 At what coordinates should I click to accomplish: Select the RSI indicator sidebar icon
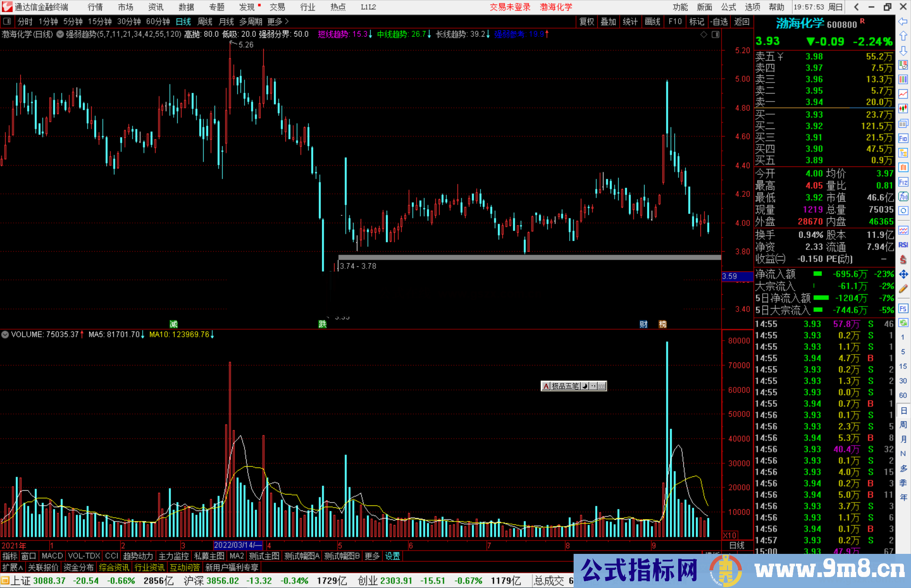tap(903, 245)
